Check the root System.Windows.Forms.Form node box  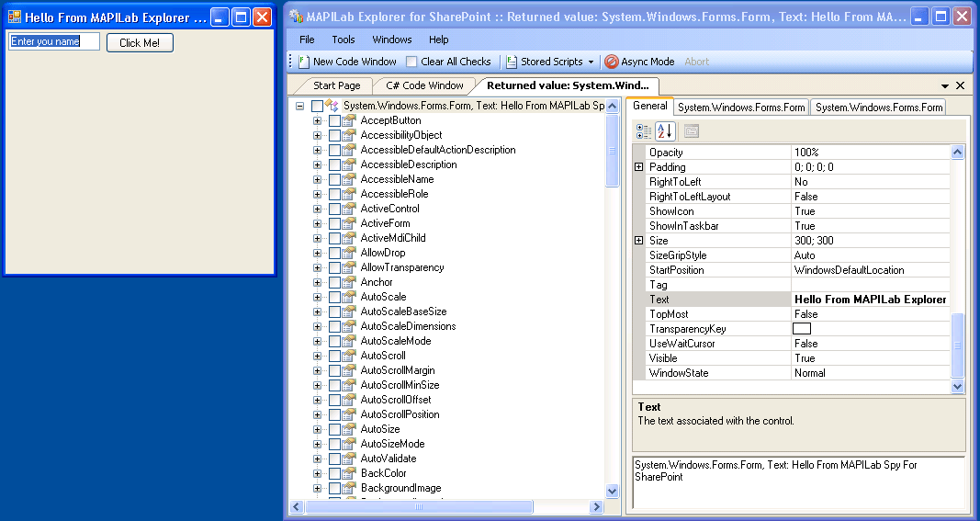(318, 107)
